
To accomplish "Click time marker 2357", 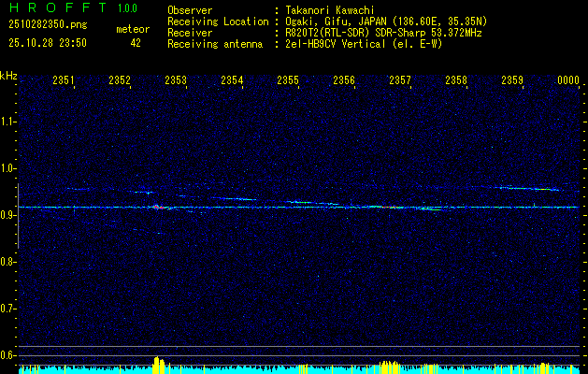I will [400, 80].
